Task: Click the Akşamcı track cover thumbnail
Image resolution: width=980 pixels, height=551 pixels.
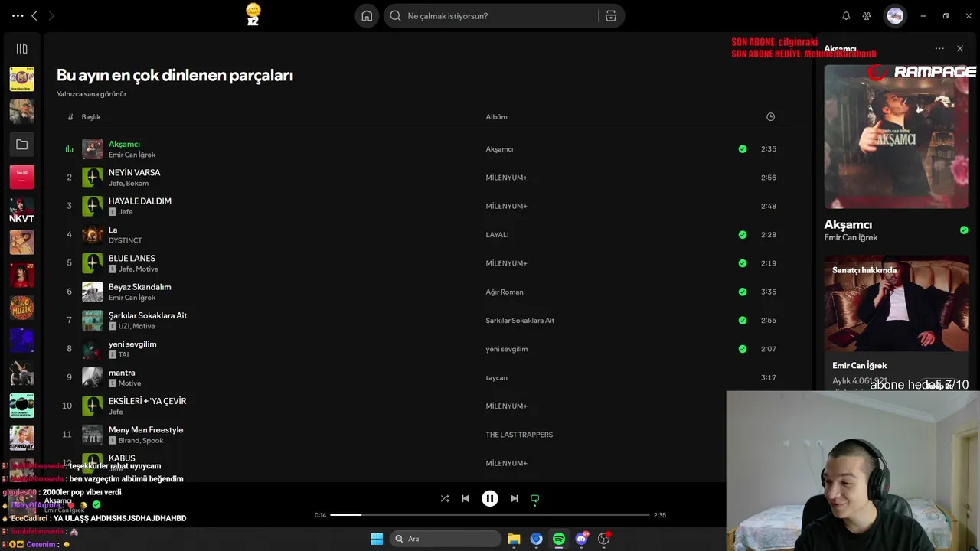Action: [92, 149]
